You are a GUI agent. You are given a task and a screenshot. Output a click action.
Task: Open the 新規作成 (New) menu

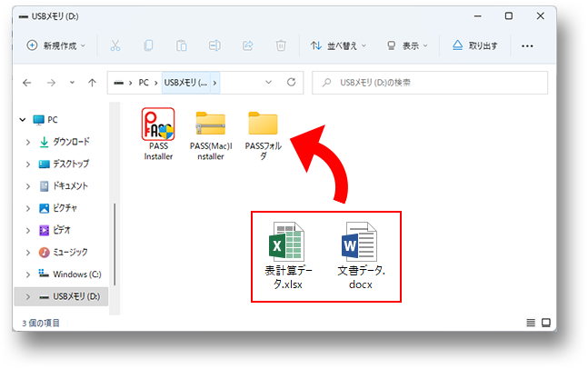click(56, 45)
